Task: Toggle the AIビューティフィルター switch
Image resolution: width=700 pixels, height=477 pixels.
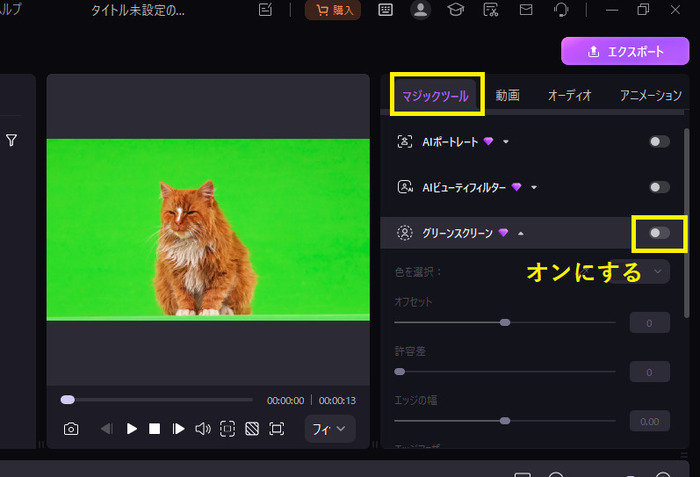Action: (x=659, y=187)
